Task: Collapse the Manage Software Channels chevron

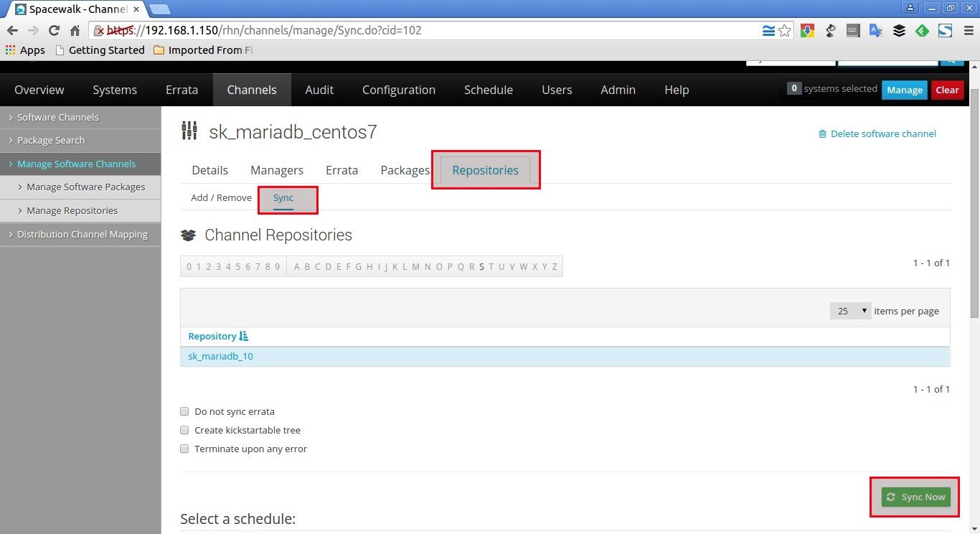Action: [10, 164]
